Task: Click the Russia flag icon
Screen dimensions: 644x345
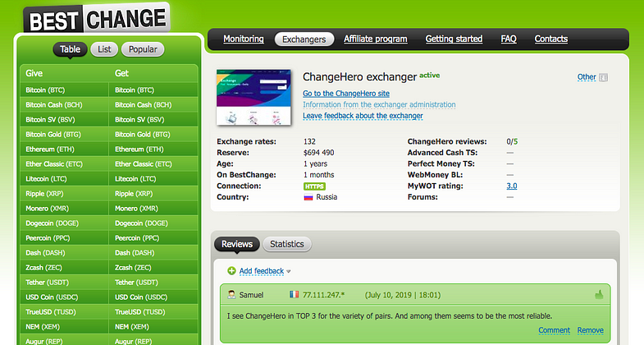Action: pos(308,197)
